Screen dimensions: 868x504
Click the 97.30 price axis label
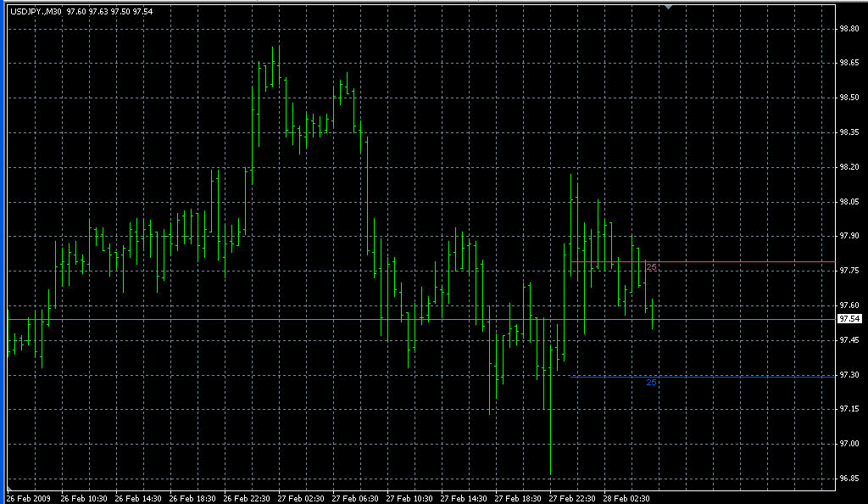pos(849,375)
